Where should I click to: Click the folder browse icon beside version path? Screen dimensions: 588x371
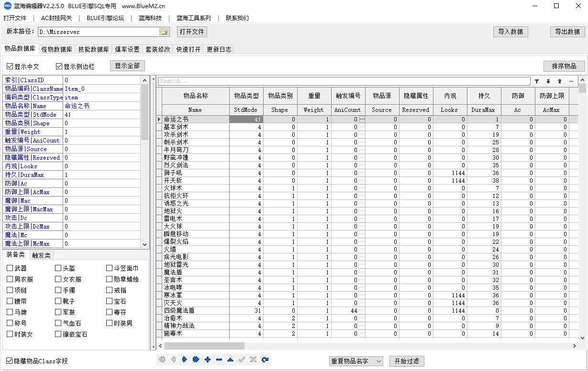[x=164, y=32]
